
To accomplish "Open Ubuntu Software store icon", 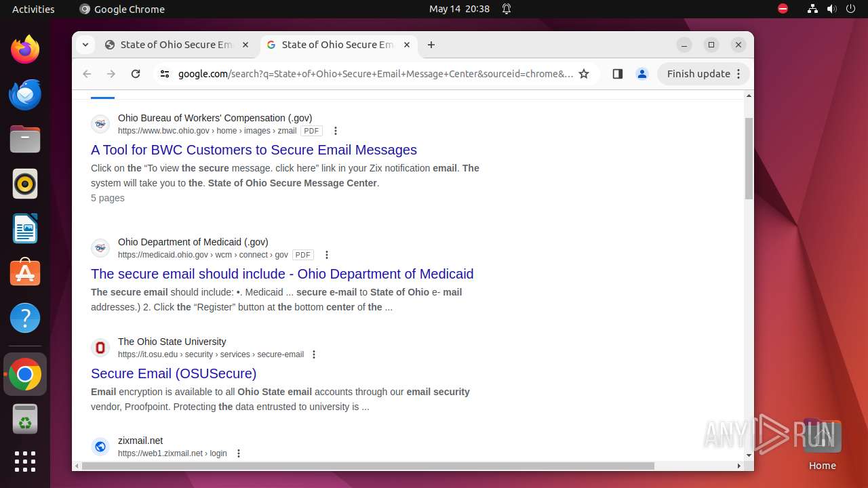I will (x=25, y=273).
